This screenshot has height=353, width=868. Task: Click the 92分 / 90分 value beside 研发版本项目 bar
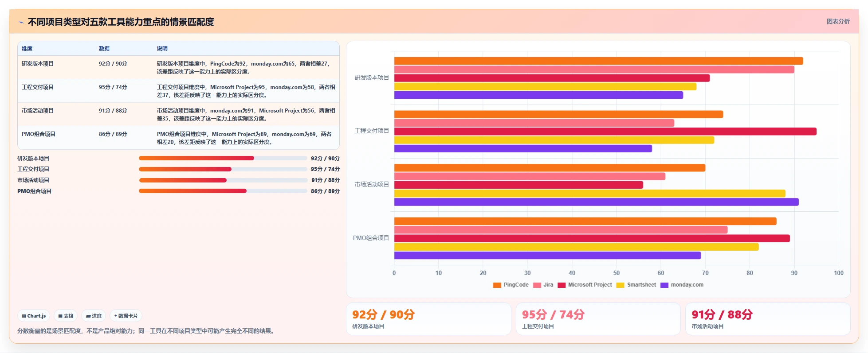point(325,158)
